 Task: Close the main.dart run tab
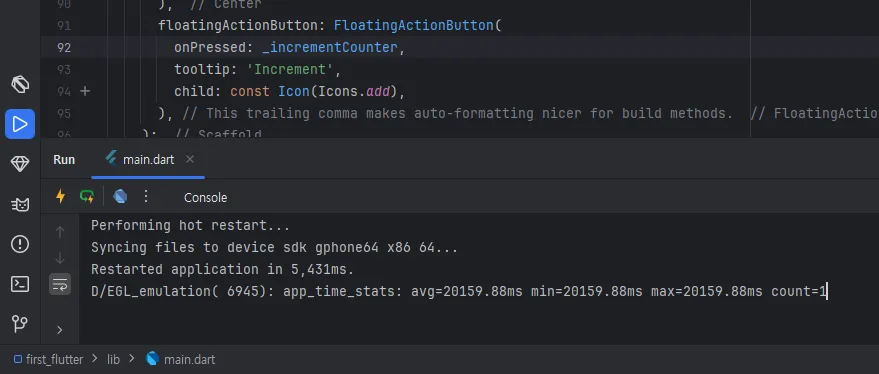189,159
